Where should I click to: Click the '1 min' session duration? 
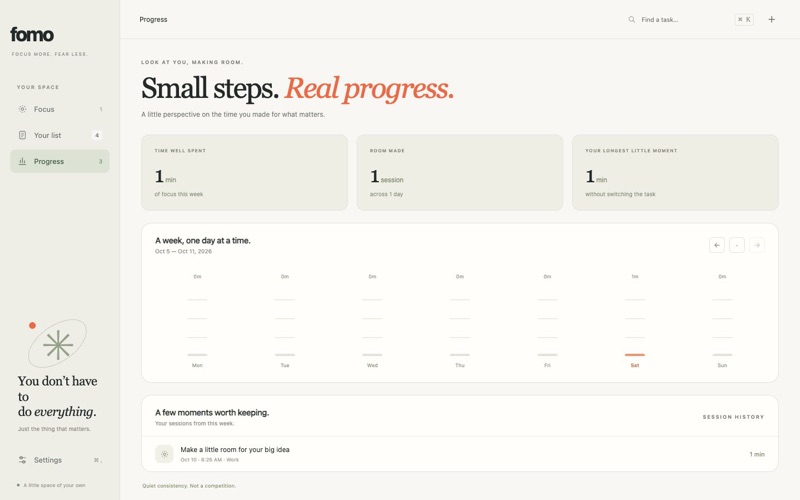pyautogui.click(x=757, y=454)
